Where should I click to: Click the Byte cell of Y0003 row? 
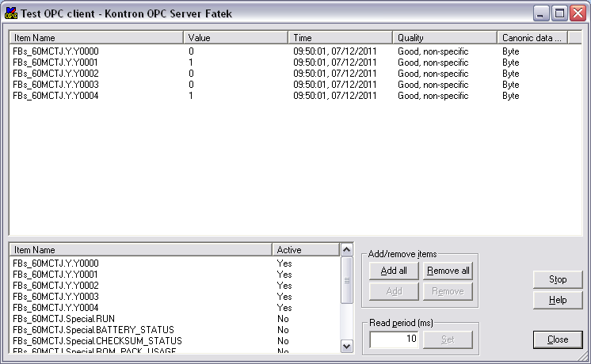pos(511,85)
